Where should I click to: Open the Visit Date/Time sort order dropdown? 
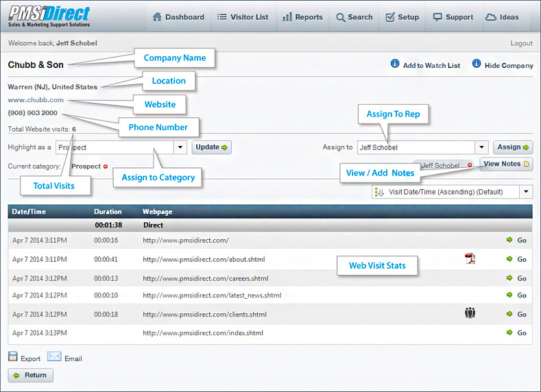pos(526,192)
